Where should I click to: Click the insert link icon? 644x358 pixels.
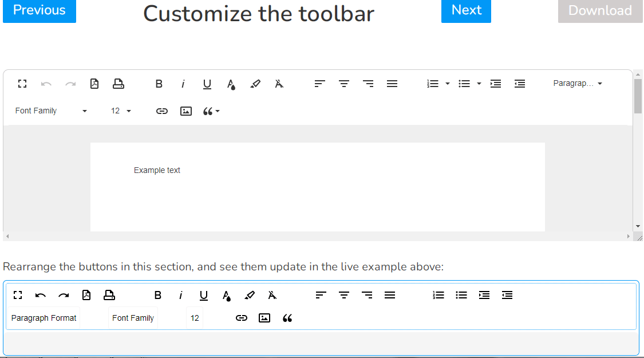[x=161, y=111]
